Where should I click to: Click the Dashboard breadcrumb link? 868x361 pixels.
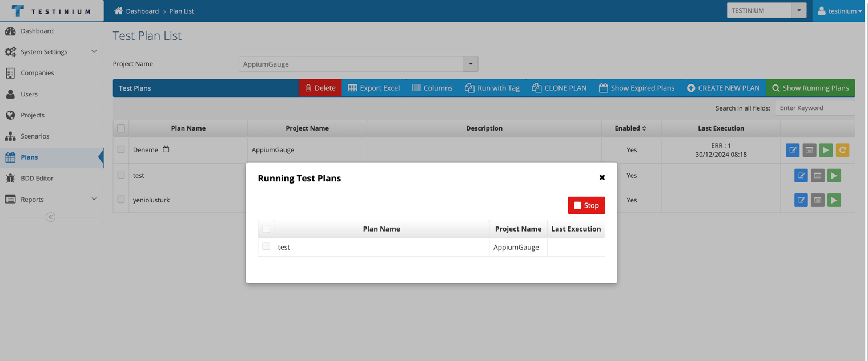[x=142, y=11]
